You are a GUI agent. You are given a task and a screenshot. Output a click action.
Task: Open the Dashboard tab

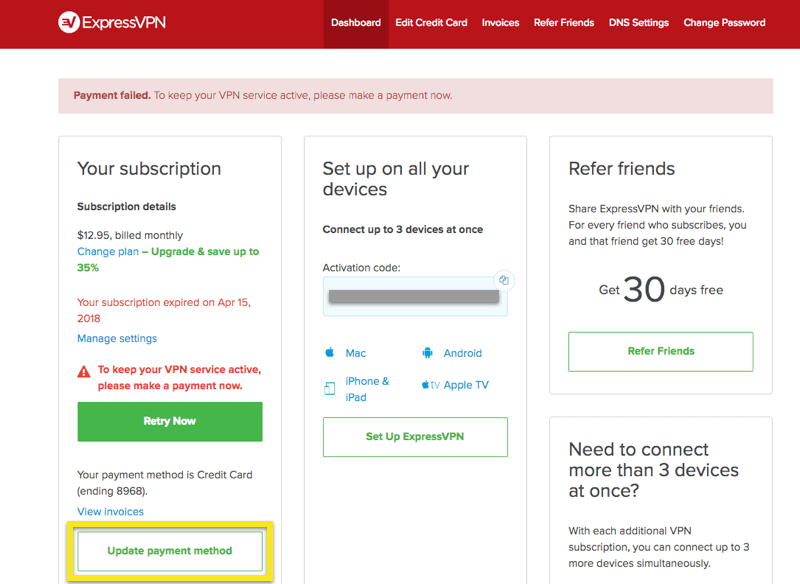(x=356, y=23)
